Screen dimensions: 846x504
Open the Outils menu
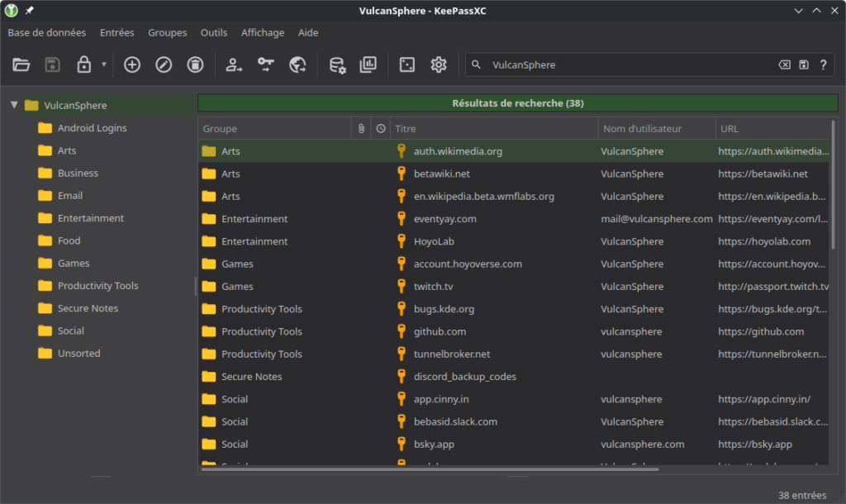(x=214, y=32)
